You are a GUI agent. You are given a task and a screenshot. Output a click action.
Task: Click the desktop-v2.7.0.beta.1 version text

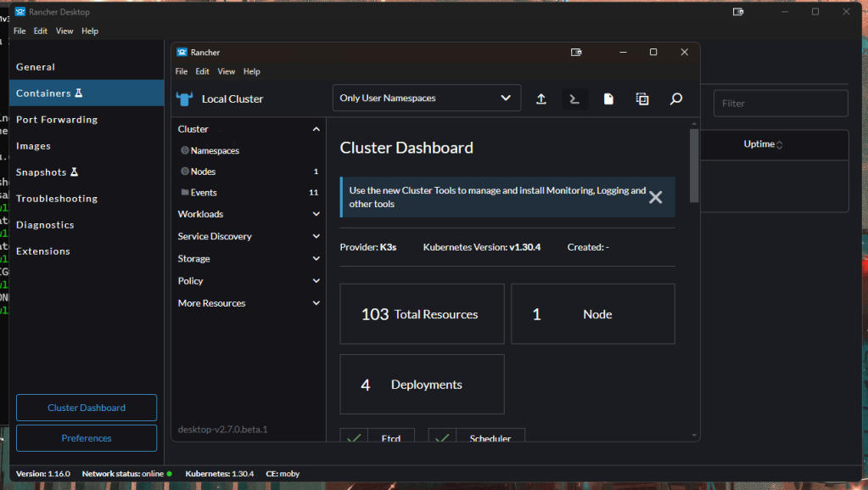[222, 430]
